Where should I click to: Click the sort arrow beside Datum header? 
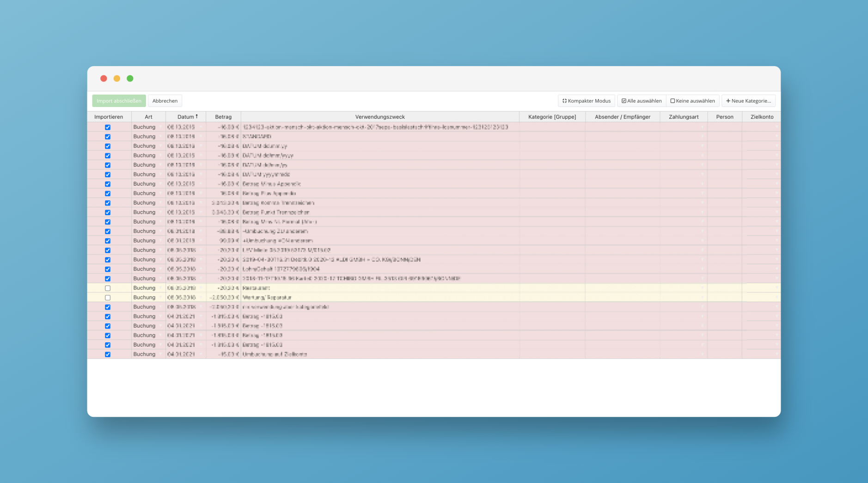click(x=197, y=117)
